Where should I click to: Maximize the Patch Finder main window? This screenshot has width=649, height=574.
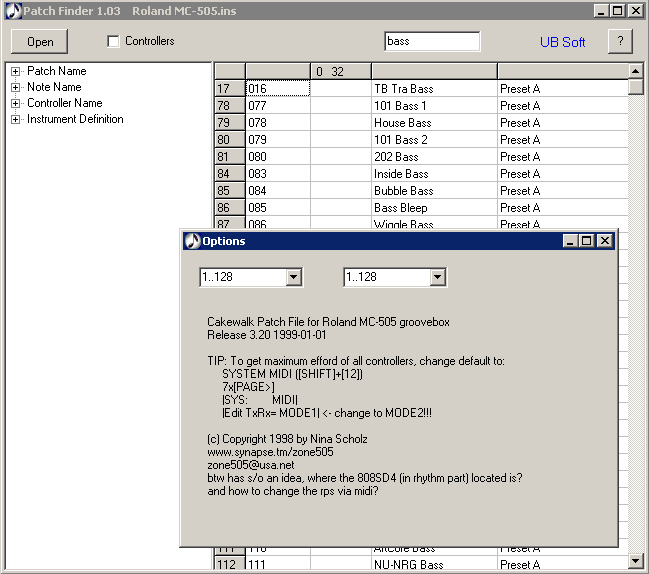pos(618,11)
